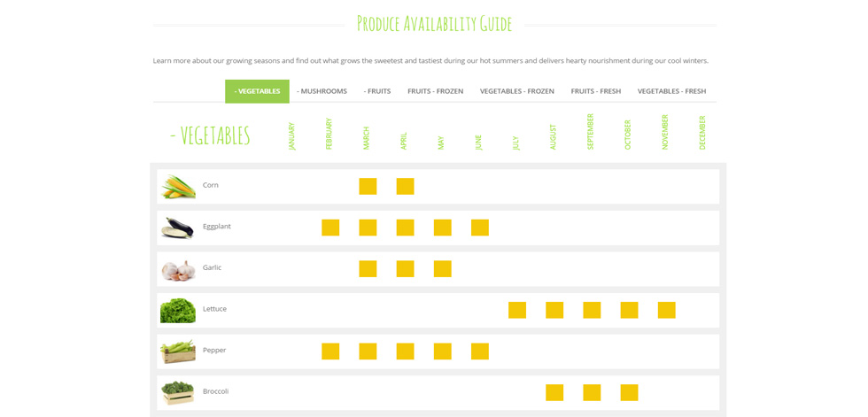Click the Garlic row label
868x417 pixels.
[212, 267]
